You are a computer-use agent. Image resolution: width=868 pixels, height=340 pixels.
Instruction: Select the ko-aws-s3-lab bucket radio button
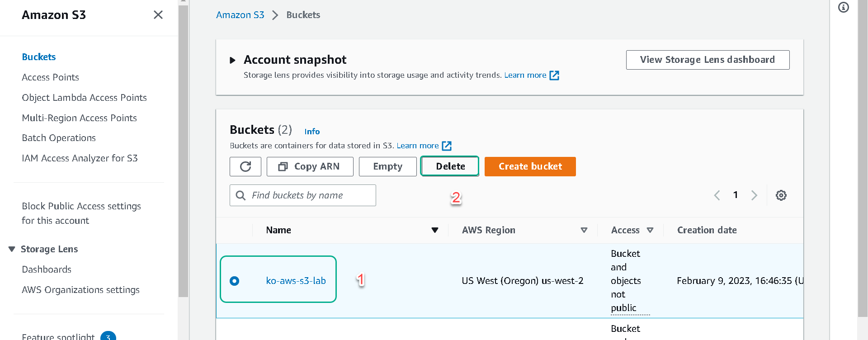click(234, 281)
